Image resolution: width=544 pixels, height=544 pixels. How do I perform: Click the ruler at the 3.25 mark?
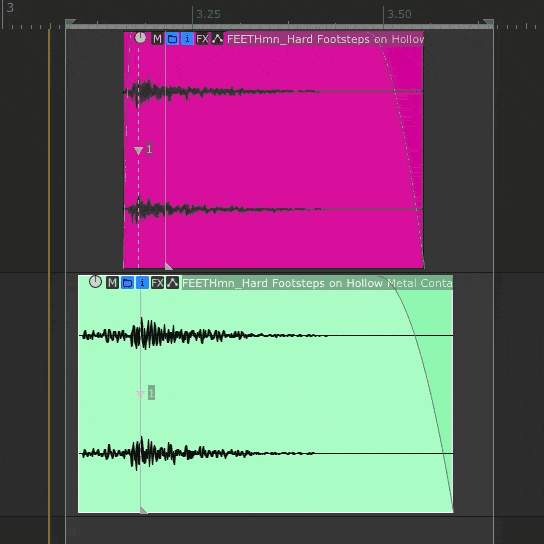(x=193, y=15)
